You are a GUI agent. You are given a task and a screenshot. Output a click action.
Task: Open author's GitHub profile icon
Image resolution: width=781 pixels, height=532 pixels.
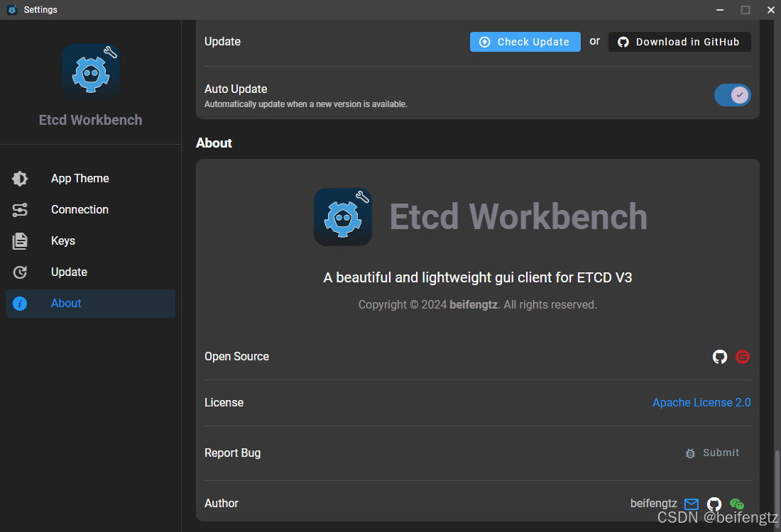(x=714, y=504)
